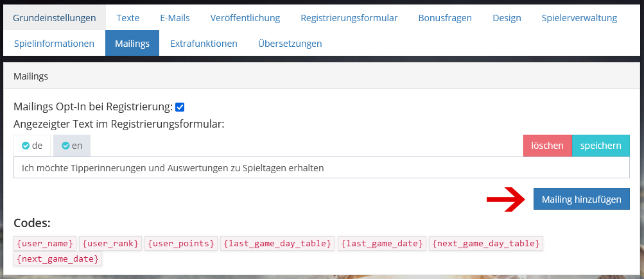The width and height of the screenshot is (644, 279).
Task: Click the red löschen button
Action: click(x=548, y=146)
